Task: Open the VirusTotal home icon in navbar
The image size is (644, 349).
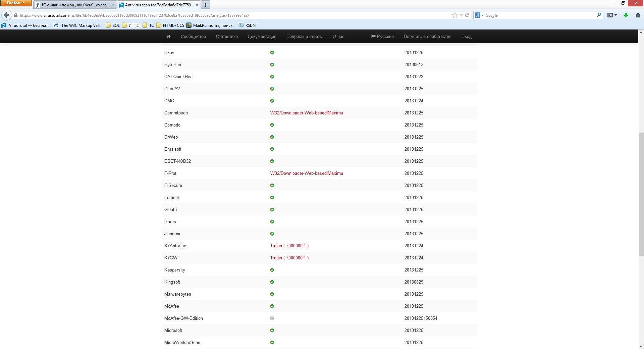Action: (x=168, y=36)
